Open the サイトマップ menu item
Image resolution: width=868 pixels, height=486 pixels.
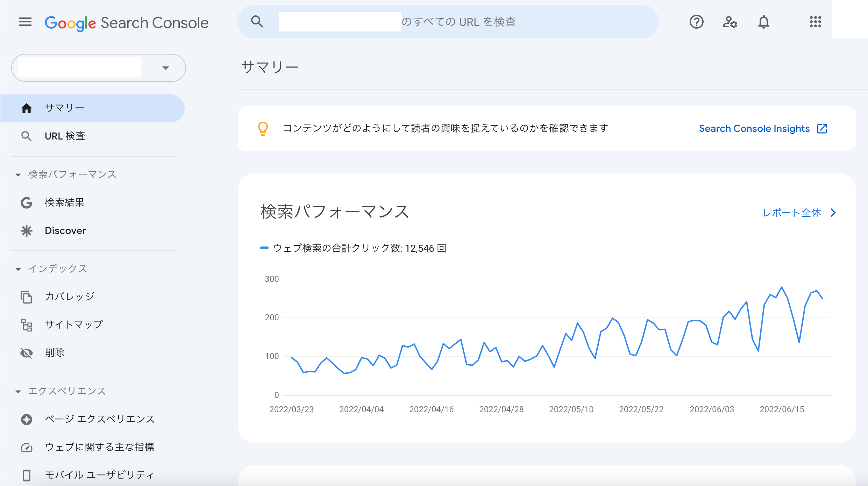coord(92,325)
